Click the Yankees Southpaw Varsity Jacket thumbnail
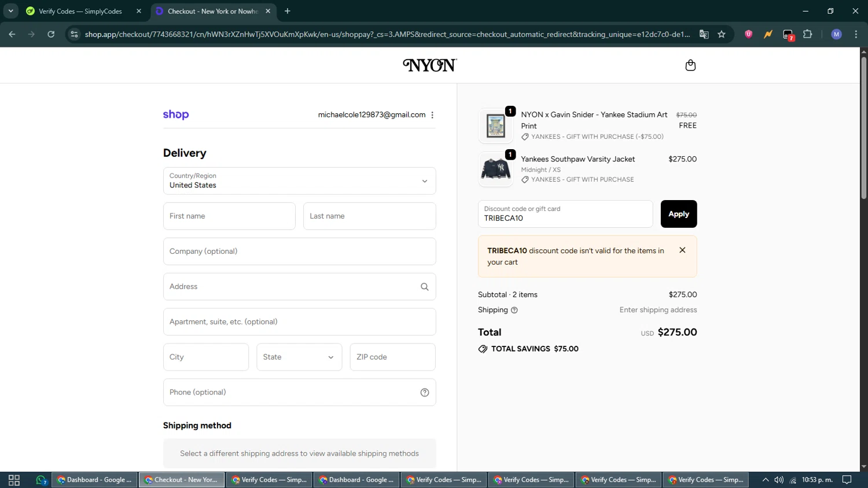The height and width of the screenshot is (488, 868). (x=495, y=169)
